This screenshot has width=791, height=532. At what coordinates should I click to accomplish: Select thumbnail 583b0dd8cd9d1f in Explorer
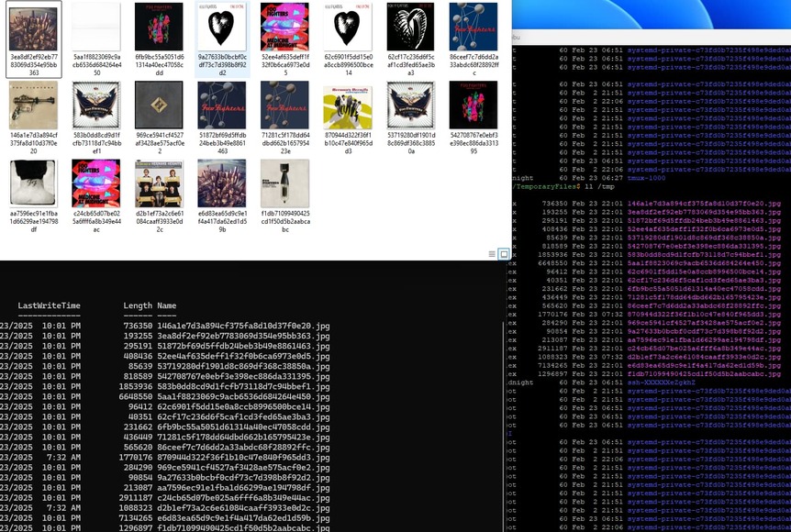pos(96,117)
